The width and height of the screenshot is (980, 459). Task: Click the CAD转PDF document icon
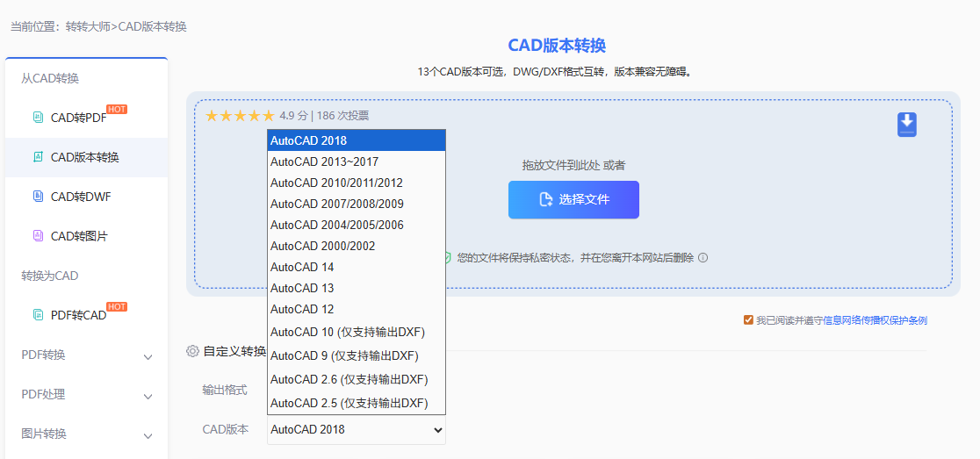(x=38, y=117)
